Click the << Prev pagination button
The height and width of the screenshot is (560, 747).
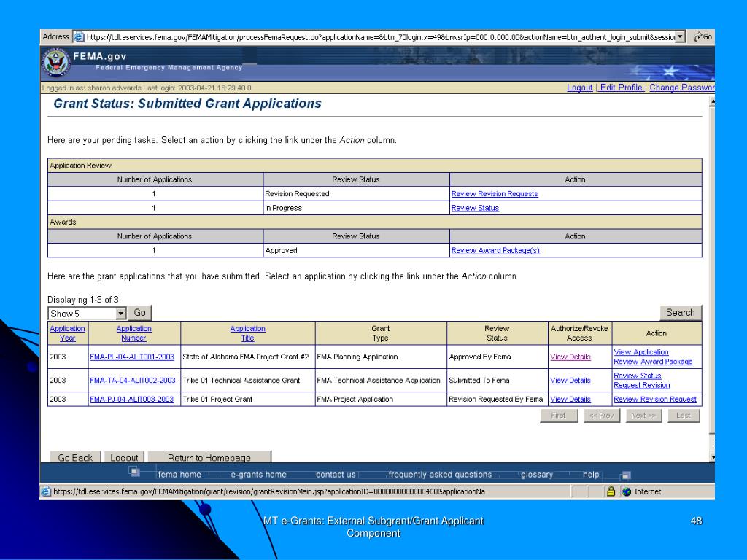(601, 416)
